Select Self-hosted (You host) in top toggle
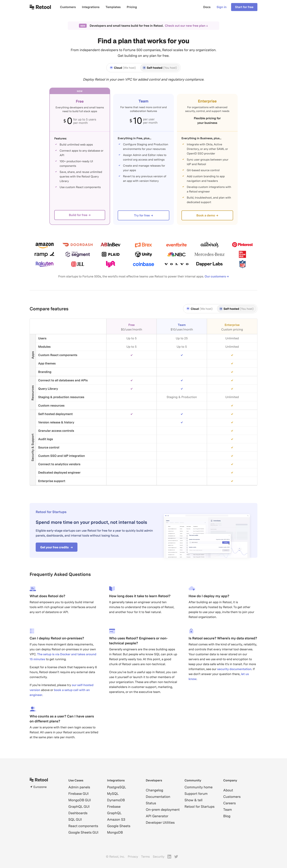Screen dimensions: 287x868 pos(160,68)
